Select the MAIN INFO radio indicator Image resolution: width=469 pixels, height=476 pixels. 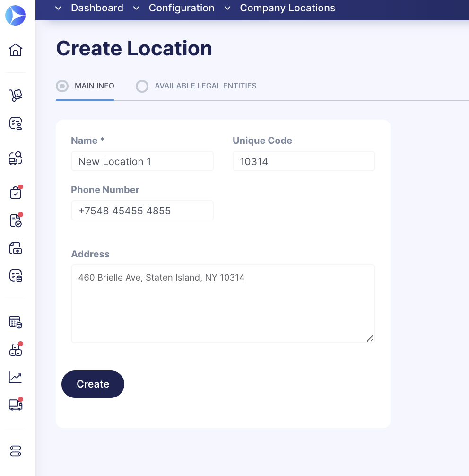[x=61, y=86]
